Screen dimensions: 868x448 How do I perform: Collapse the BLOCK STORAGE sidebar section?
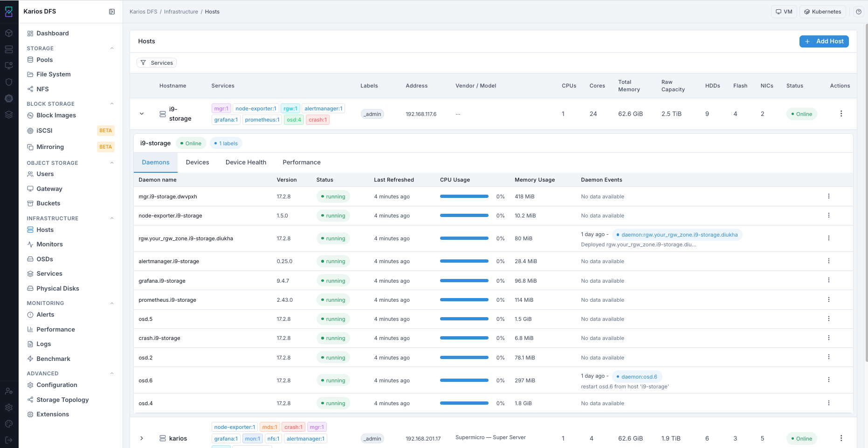pos(112,104)
